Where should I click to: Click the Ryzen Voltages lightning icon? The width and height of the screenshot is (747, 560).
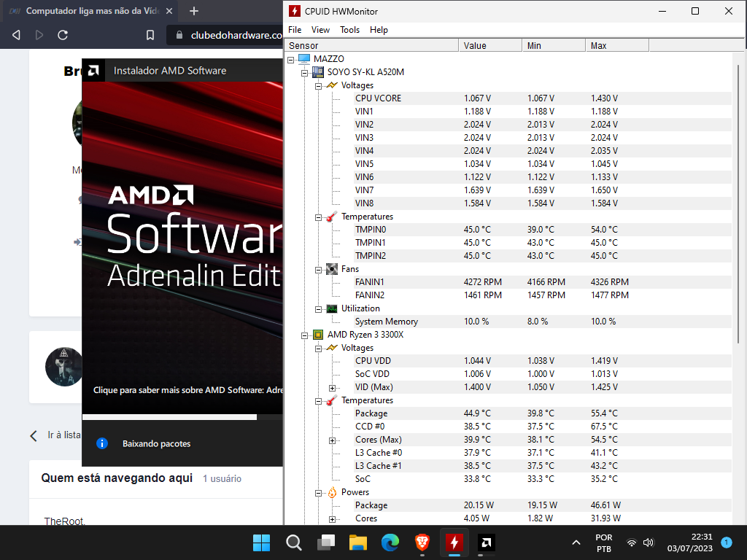332,348
